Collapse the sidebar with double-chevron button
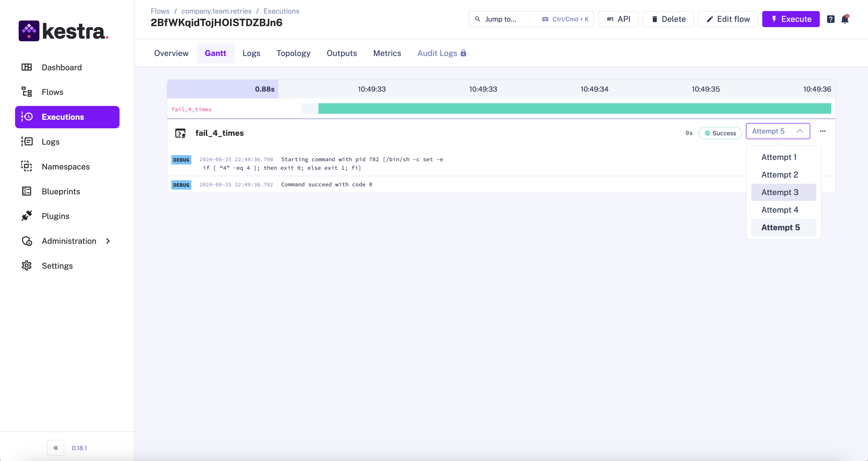 (56, 448)
